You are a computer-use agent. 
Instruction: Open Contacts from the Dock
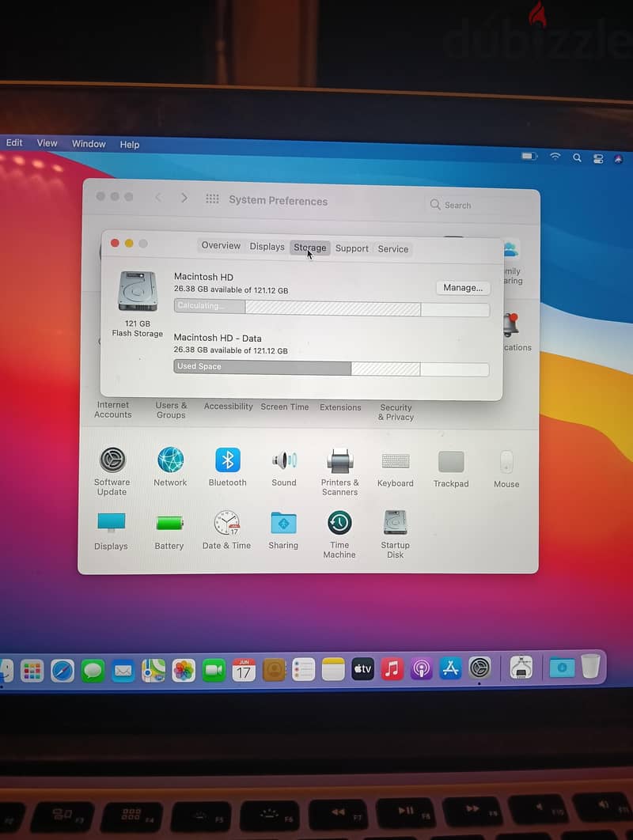pos(274,670)
